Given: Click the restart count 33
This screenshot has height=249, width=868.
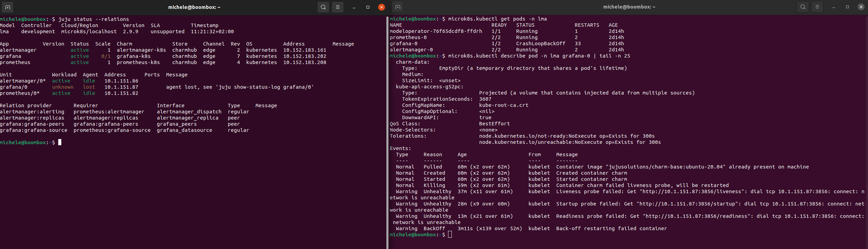Looking at the screenshot, I should (578, 43).
